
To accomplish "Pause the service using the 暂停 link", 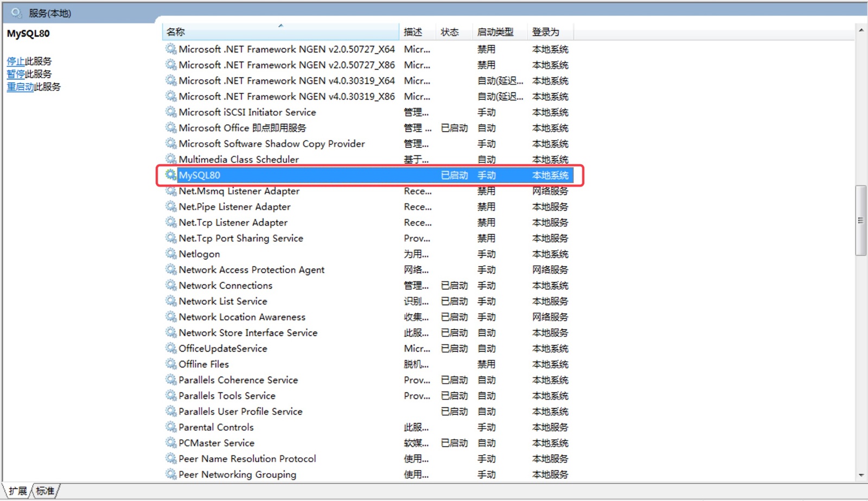I will (15, 74).
